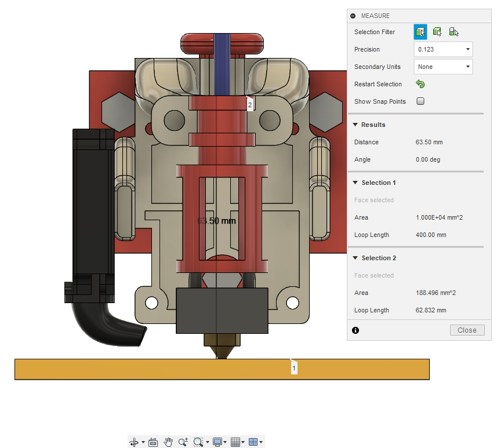
Task: Select the Zoom Window tool
Action: (198, 442)
